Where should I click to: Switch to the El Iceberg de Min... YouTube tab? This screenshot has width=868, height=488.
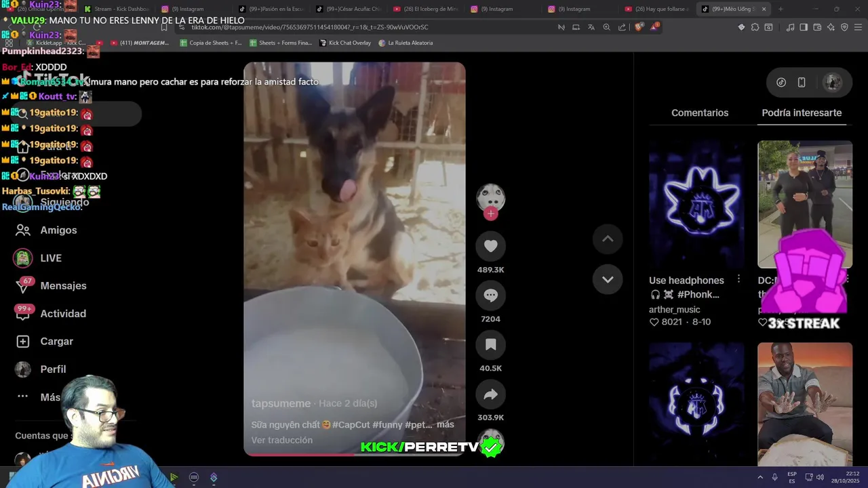pos(427,9)
